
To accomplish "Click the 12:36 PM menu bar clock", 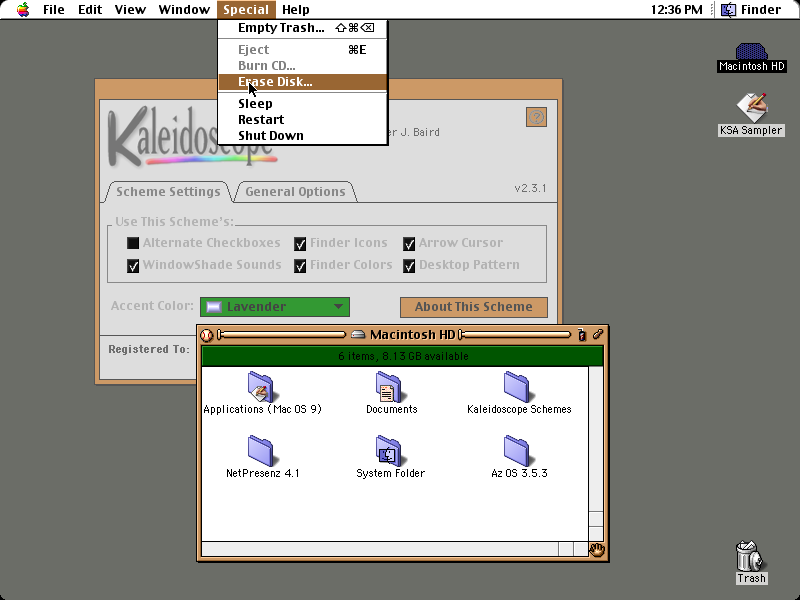I will pos(677,9).
